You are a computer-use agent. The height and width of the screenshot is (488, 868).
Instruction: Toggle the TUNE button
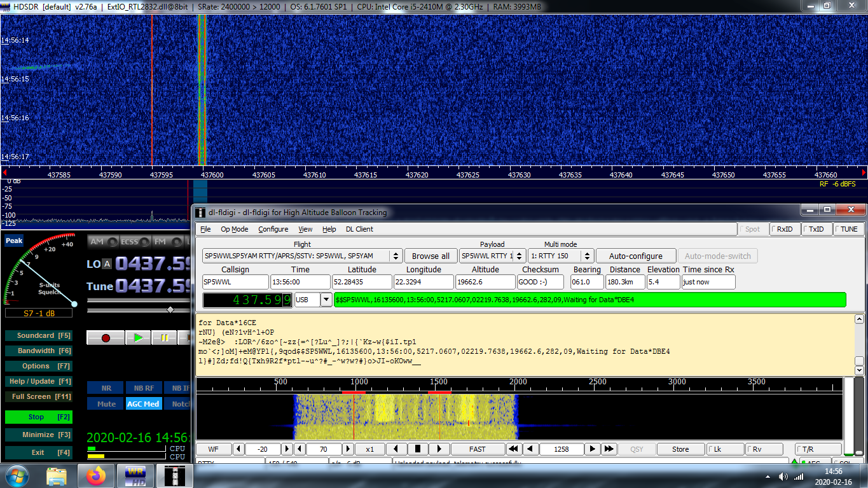(x=849, y=229)
